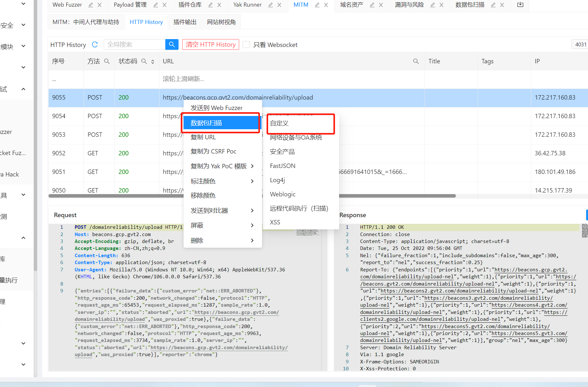Close the MITM tab
The width and height of the screenshot is (588, 387).
point(326,5)
